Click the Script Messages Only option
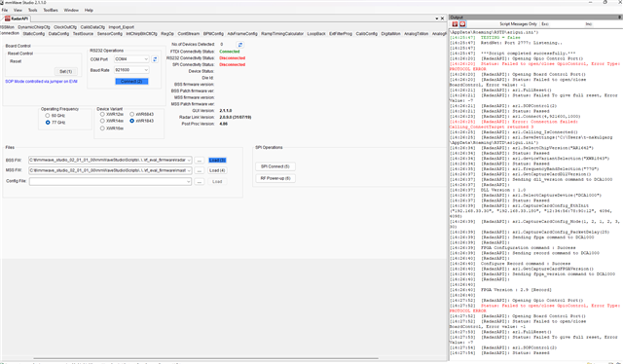623x364 pixels. click(x=518, y=24)
